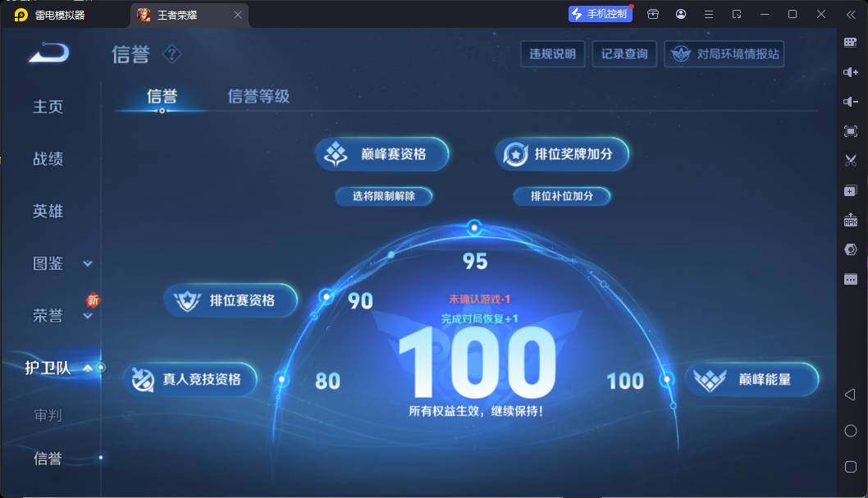Click the 排位奖牌加分 badge
868x498 pixels.
coord(562,153)
